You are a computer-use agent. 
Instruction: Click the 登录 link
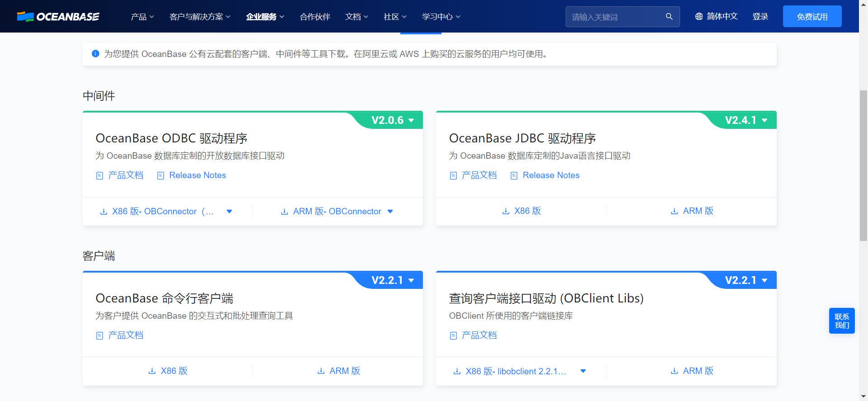pos(760,17)
